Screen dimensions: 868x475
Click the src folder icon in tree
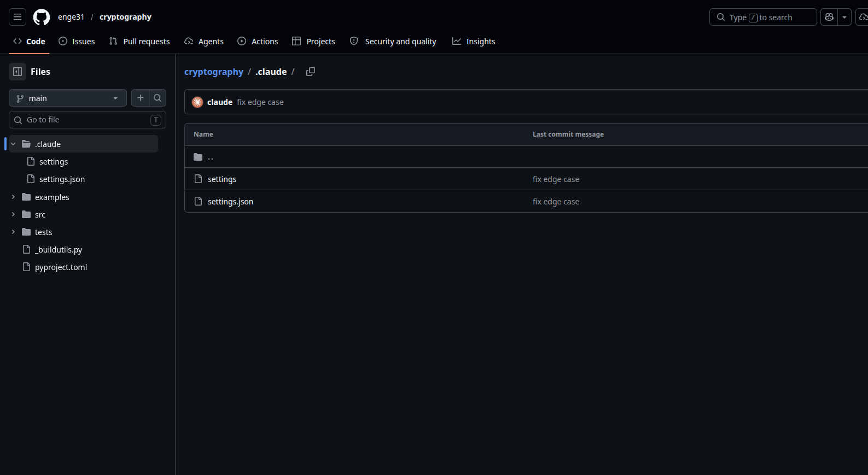pyautogui.click(x=26, y=214)
